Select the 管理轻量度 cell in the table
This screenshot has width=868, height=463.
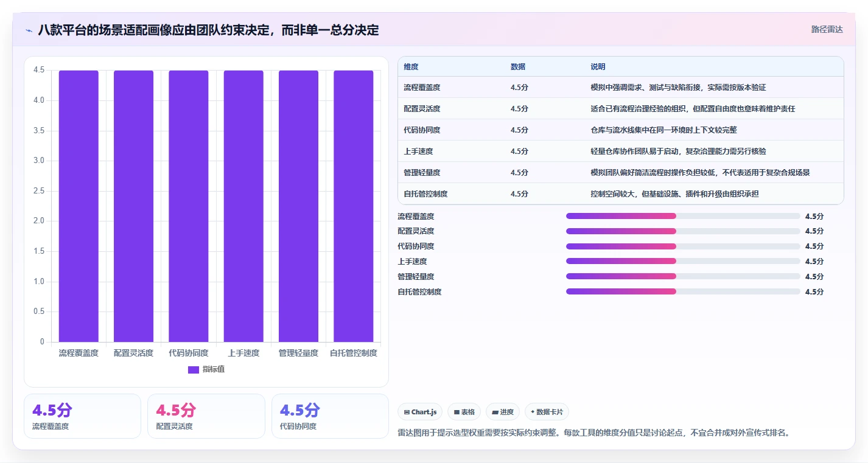[x=422, y=173]
